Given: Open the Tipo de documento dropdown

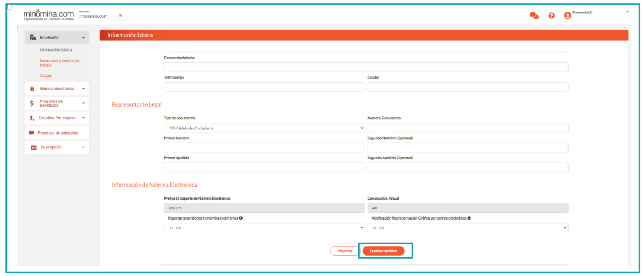Looking at the screenshot, I should click(x=264, y=128).
